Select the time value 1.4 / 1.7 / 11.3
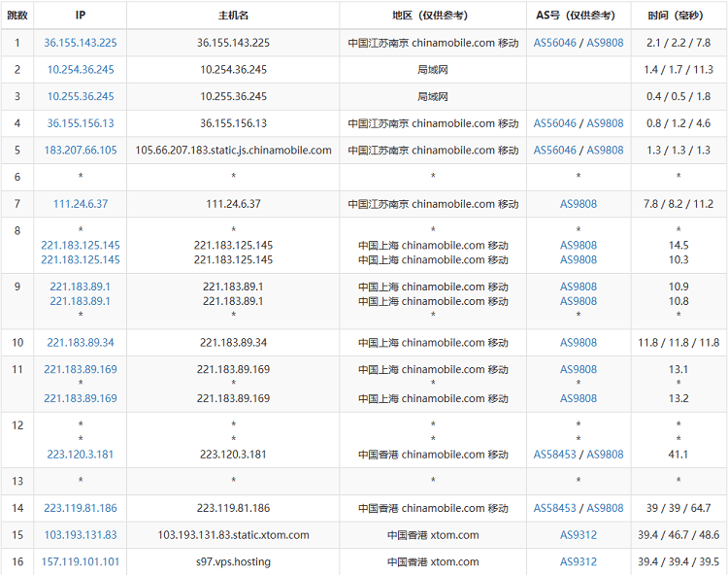Image resolution: width=728 pixels, height=575 pixels. coord(678,70)
